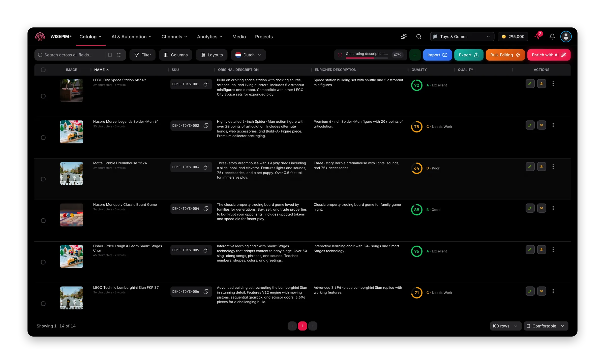Open the AI sparkle assistant icon
The width and height of the screenshot is (605, 364).
[x=404, y=37]
